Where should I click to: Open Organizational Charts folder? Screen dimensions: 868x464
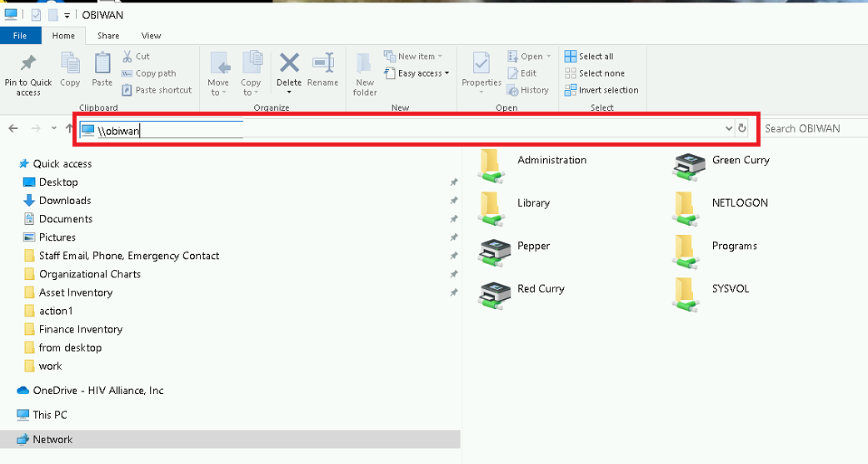pyautogui.click(x=83, y=273)
